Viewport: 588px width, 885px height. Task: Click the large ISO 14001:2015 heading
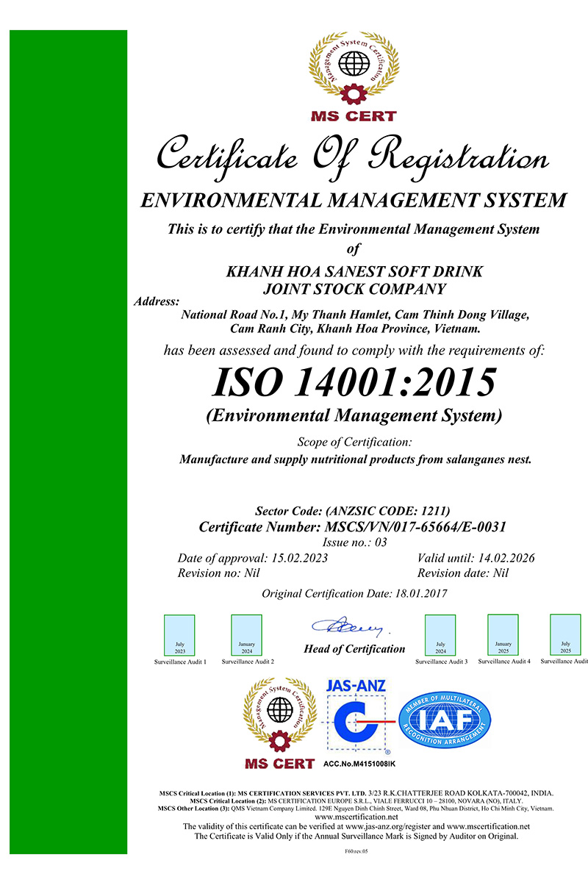[354, 381]
